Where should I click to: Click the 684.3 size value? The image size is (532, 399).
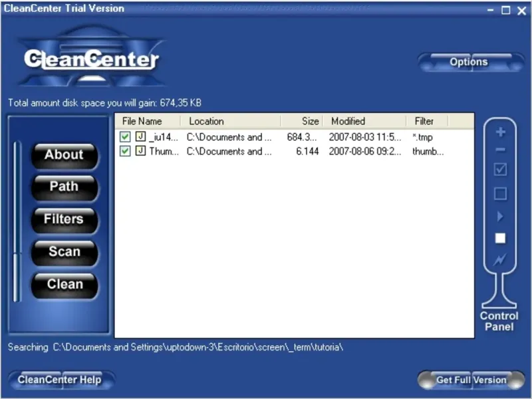302,137
